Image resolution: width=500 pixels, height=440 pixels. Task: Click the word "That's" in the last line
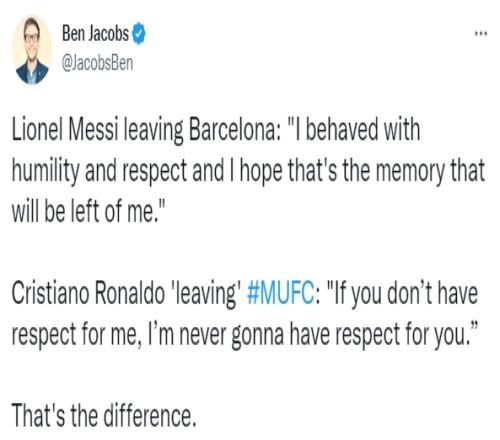pos(38,416)
